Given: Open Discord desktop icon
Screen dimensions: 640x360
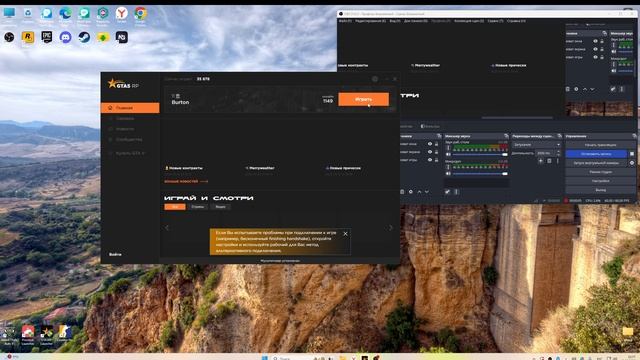Looking at the screenshot, I should pyautogui.click(x=65, y=38).
